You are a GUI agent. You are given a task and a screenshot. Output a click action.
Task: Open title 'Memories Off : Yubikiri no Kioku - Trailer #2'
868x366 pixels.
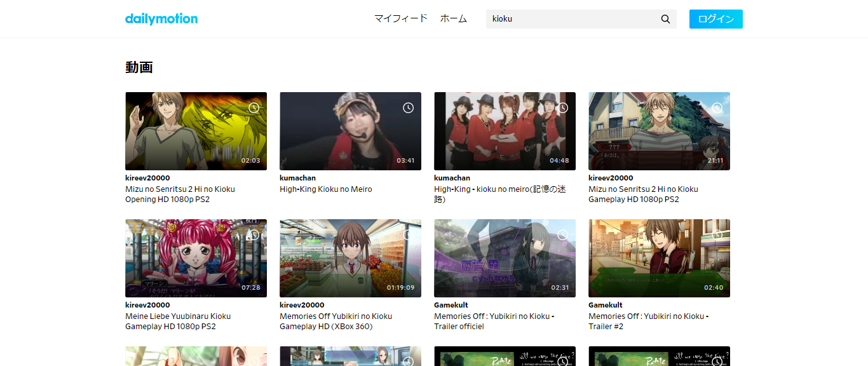pos(649,322)
